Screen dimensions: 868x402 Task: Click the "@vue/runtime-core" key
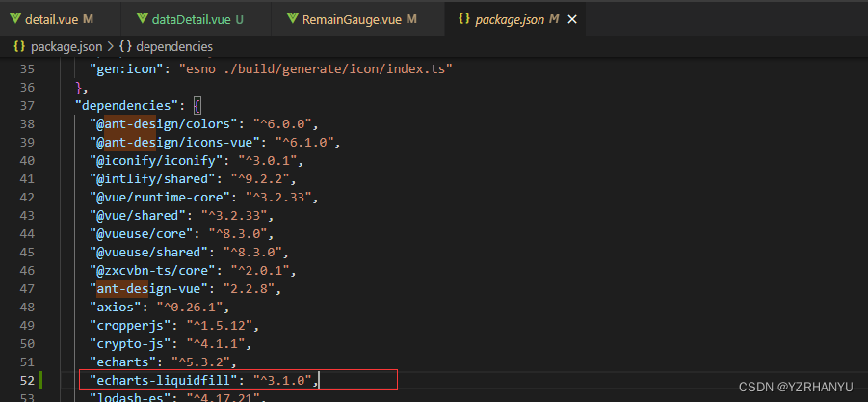161,197
